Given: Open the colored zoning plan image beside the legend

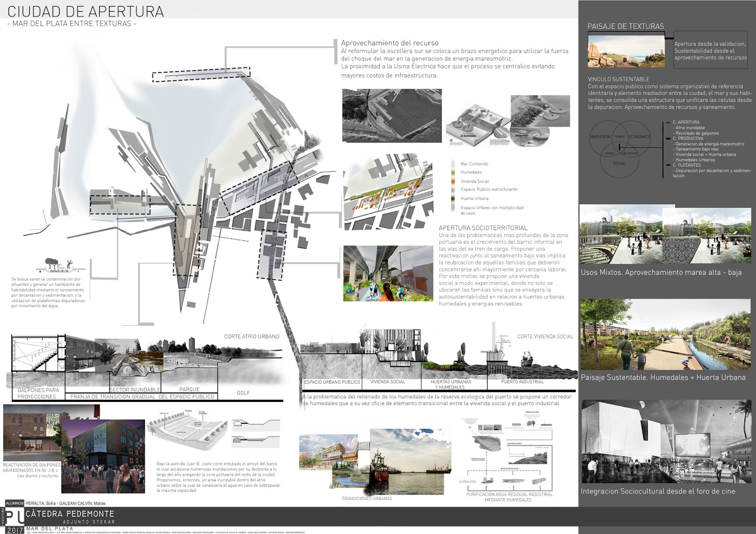Looking at the screenshot, I should (x=388, y=192).
